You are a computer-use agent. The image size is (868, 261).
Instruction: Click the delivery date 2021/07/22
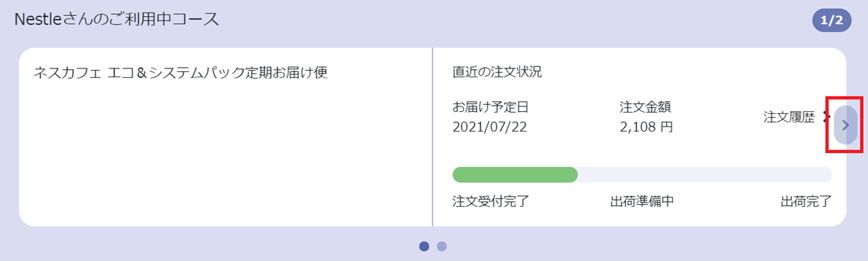tap(490, 127)
